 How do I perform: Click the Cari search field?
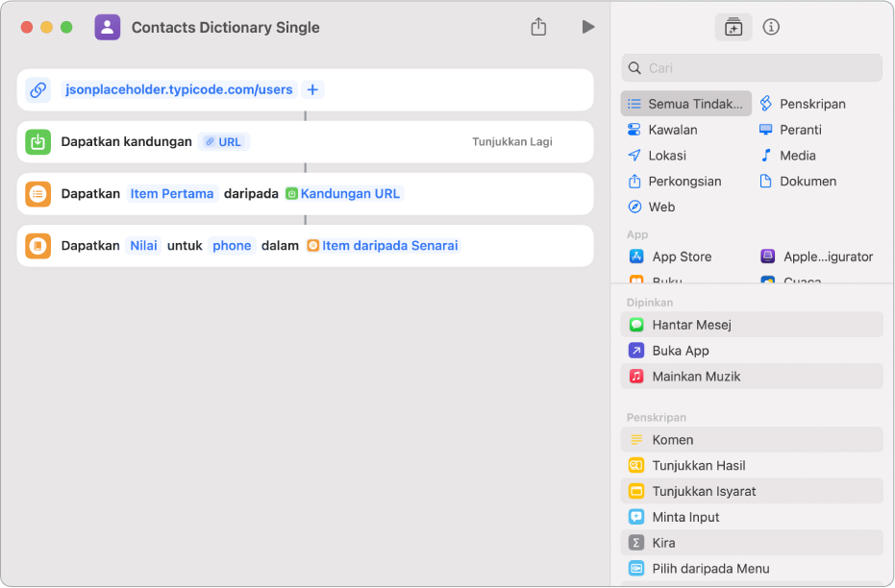pyautogui.click(x=752, y=68)
